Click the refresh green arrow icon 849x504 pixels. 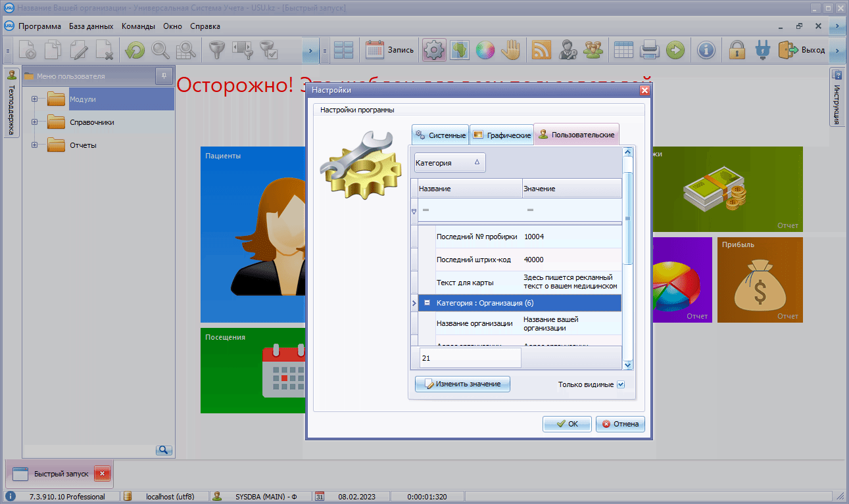coord(135,50)
